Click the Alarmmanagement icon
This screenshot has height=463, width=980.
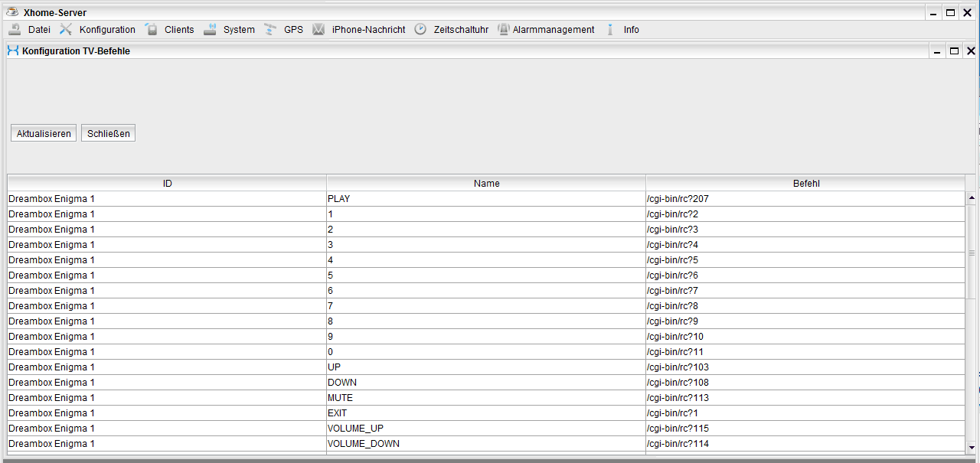503,29
